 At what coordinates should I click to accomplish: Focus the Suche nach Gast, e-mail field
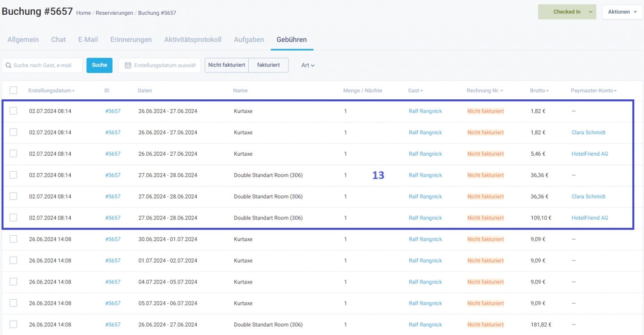pyautogui.click(x=42, y=65)
